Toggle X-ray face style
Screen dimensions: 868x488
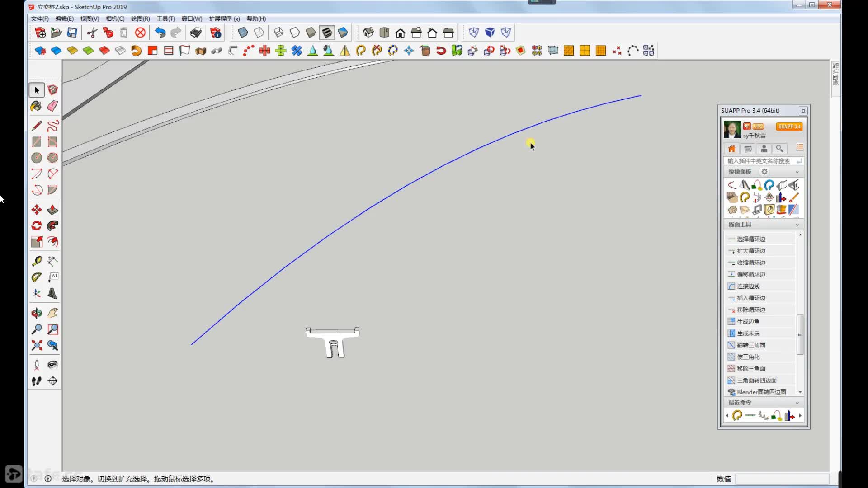coord(243,33)
